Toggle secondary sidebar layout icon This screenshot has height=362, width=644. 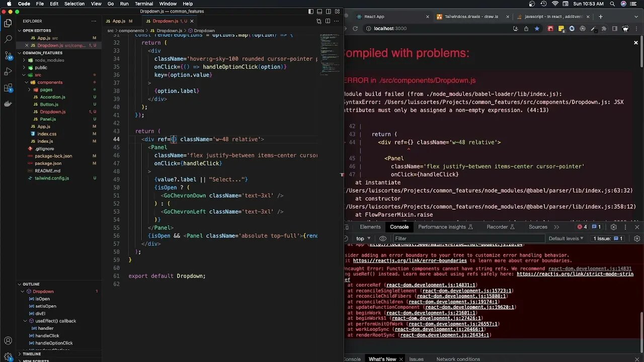tap(328, 11)
